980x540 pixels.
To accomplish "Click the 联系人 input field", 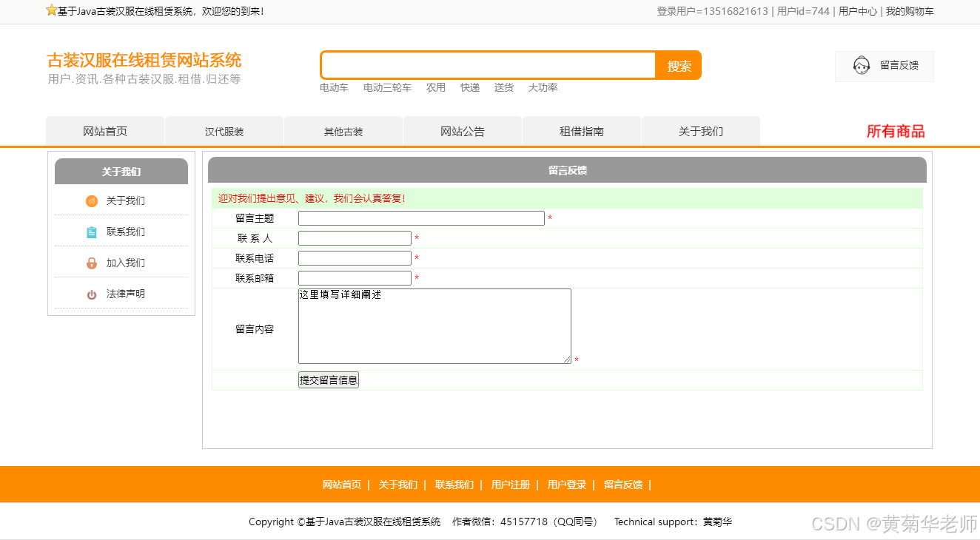I will coord(355,238).
